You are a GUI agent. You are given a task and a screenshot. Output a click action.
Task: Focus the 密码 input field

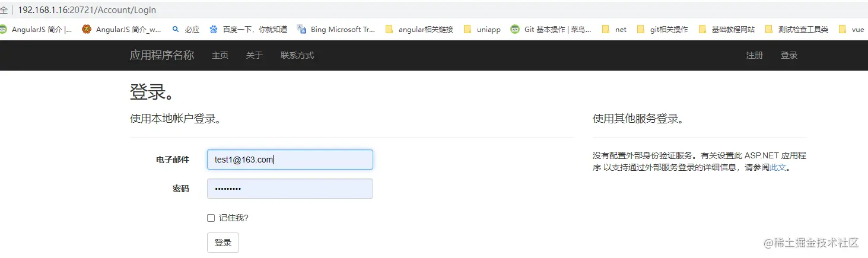[x=290, y=189]
